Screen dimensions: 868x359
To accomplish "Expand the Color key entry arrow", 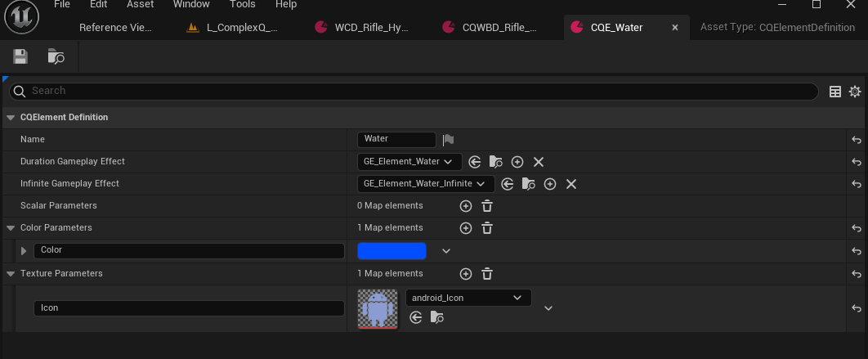I will [x=23, y=251].
